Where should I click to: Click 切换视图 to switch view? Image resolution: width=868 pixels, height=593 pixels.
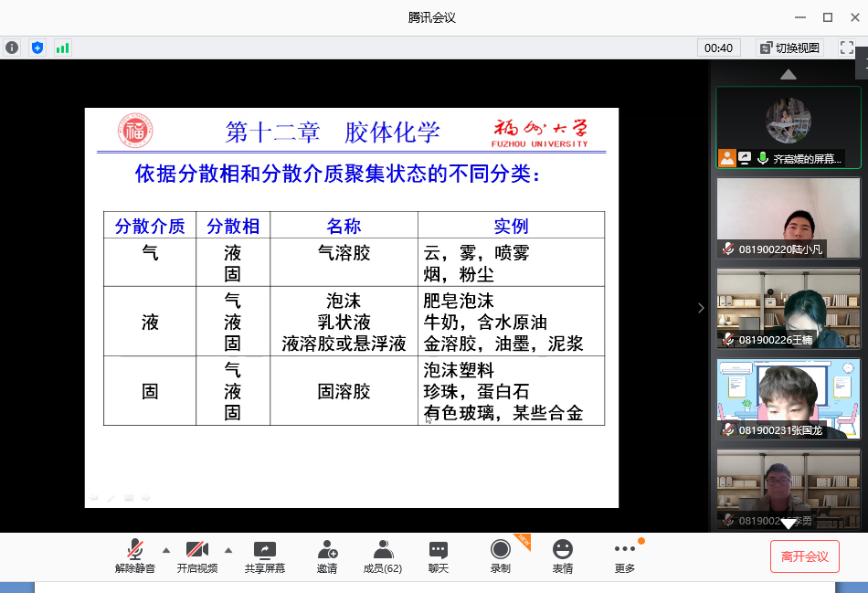[789, 48]
